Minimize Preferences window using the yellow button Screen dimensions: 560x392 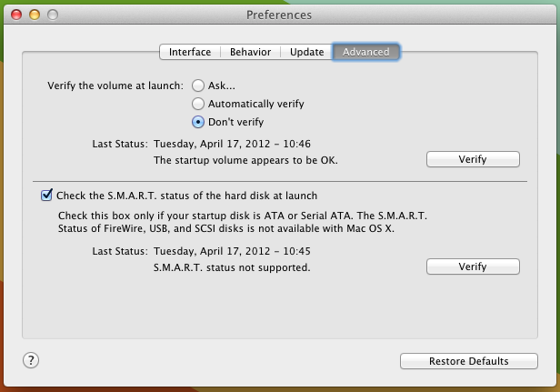point(35,15)
